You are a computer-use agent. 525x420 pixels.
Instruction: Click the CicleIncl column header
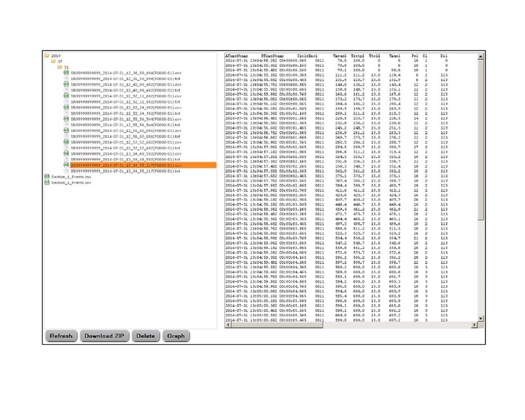click(307, 56)
